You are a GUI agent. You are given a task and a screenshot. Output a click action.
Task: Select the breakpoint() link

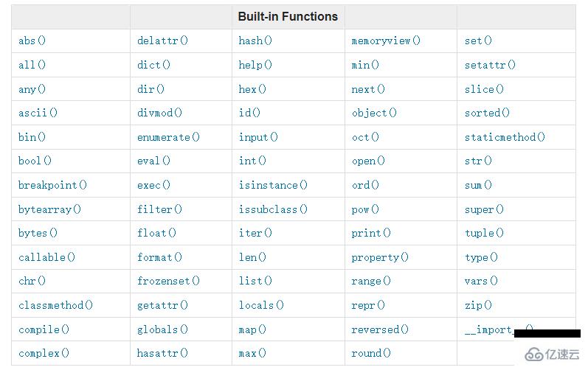(52, 185)
